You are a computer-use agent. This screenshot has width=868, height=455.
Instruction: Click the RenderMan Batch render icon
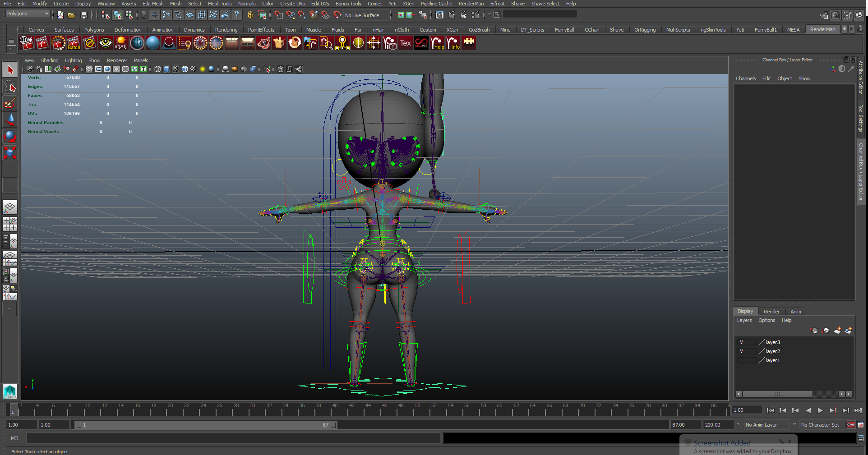coord(74,43)
